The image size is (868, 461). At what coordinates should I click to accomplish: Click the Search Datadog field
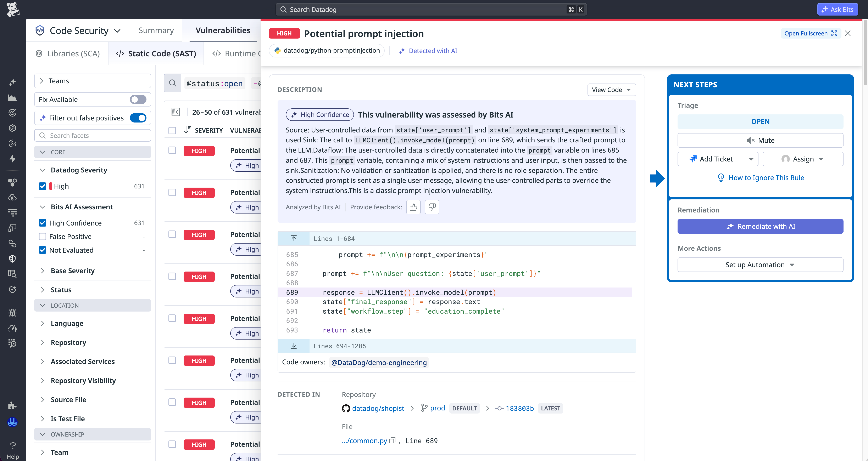431,9
